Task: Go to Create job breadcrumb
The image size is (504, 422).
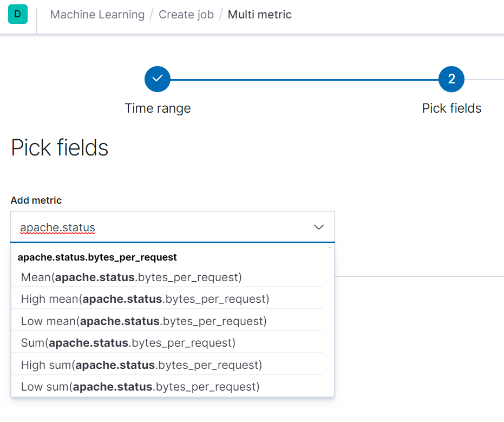Action: point(186,15)
